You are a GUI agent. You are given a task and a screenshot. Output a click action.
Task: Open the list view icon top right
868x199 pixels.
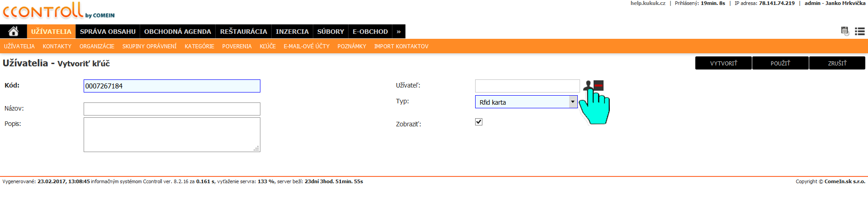tap(859, 31)
